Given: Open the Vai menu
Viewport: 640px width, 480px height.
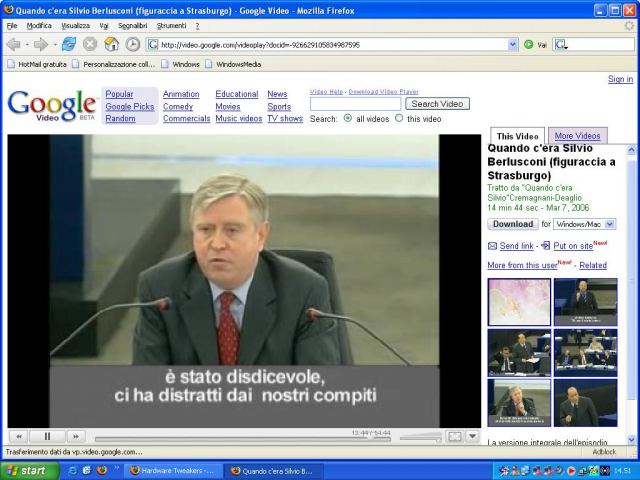Looking at the screenshot, I should [x=104, y=26].
